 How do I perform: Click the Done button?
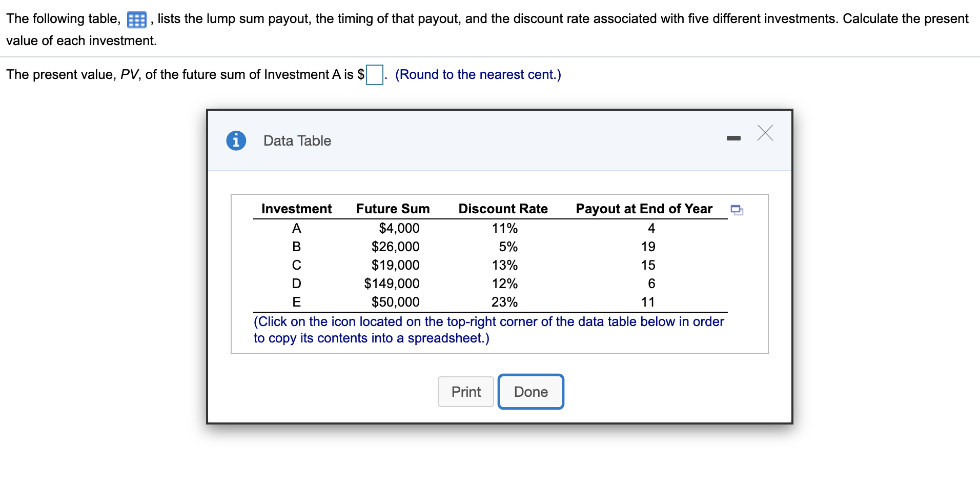coord(531,392)
